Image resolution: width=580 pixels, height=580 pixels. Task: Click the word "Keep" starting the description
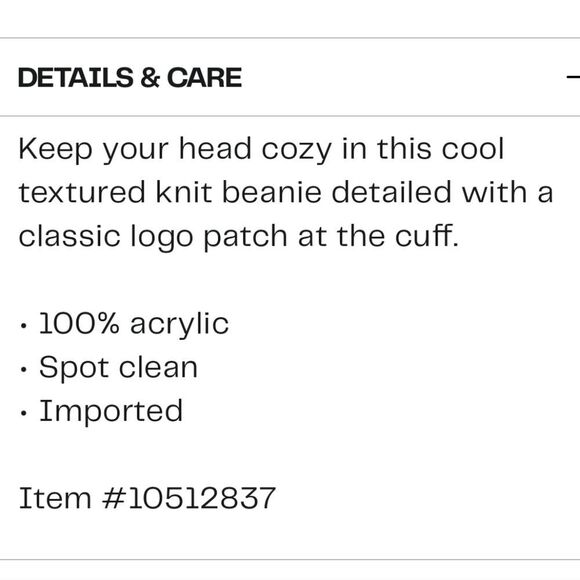55,151
